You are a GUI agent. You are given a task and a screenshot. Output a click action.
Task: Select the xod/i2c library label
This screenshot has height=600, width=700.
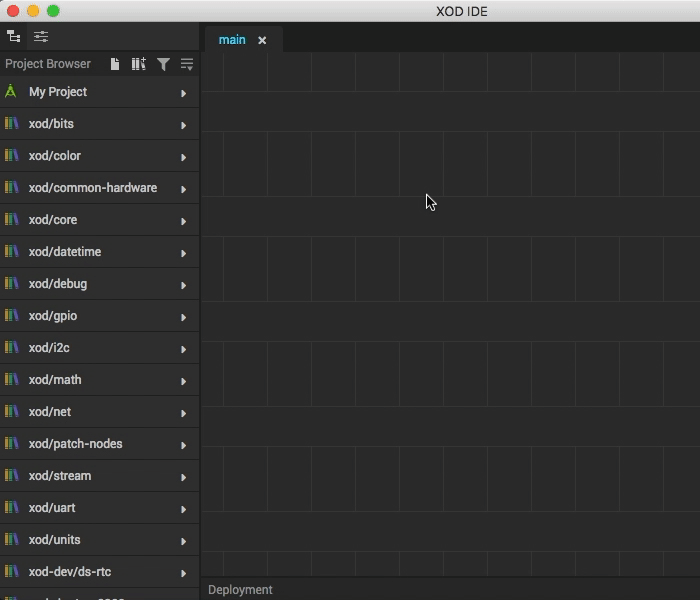pyautogui.click(x=49, y=348)
